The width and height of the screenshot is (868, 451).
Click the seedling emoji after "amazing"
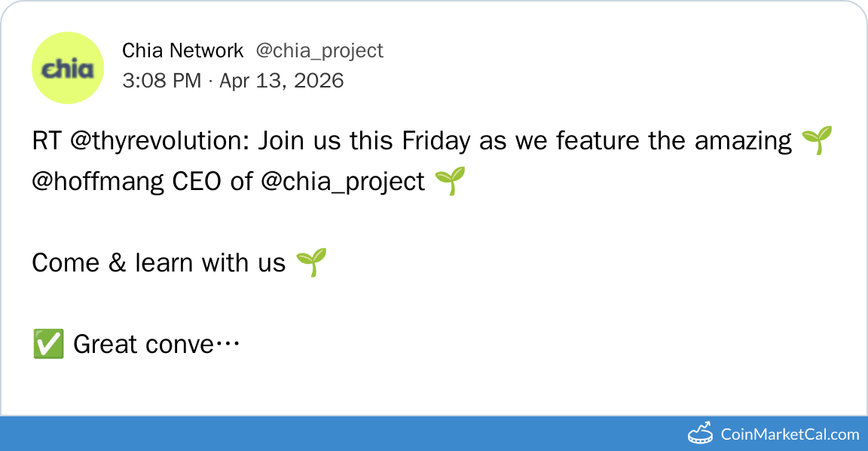817,141
